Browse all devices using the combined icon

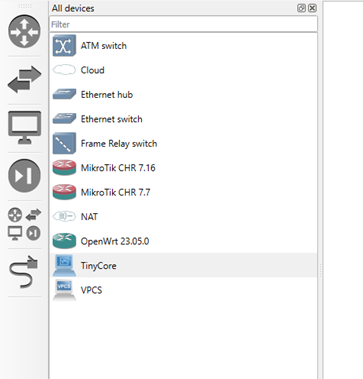(24, 224)
